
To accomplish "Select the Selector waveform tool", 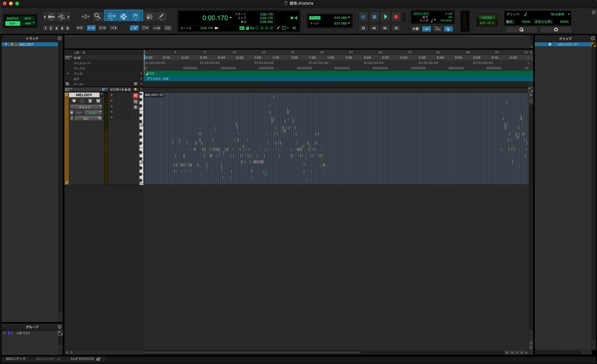I will 124,17.
